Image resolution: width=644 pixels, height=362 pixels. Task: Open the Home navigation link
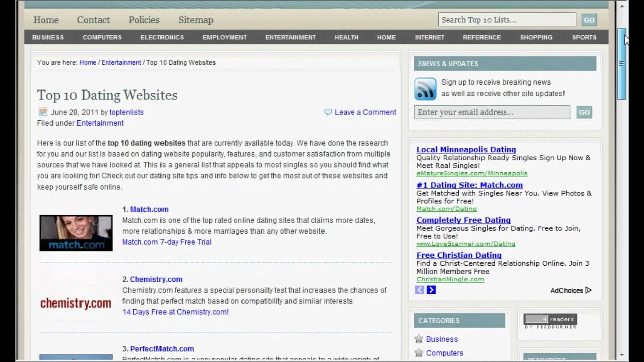click(46, 20)
